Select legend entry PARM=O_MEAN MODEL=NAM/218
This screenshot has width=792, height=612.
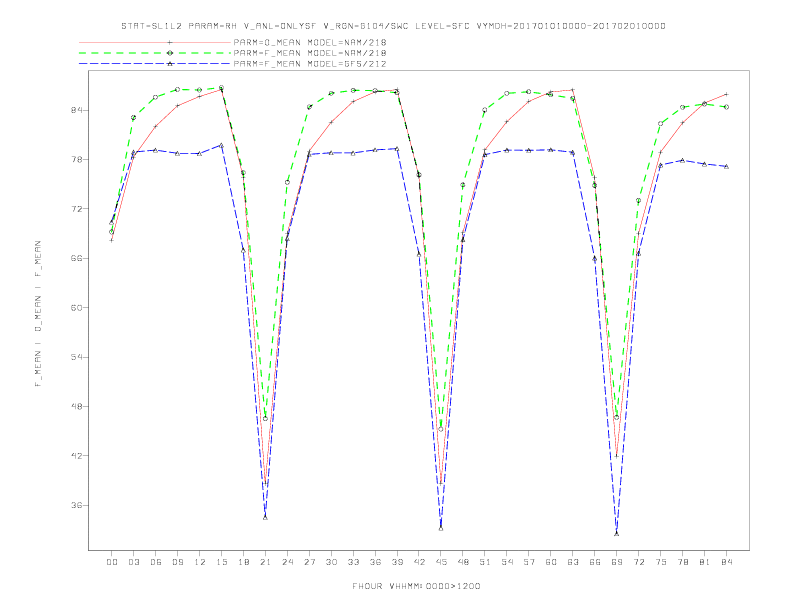[x=310, y=42]
